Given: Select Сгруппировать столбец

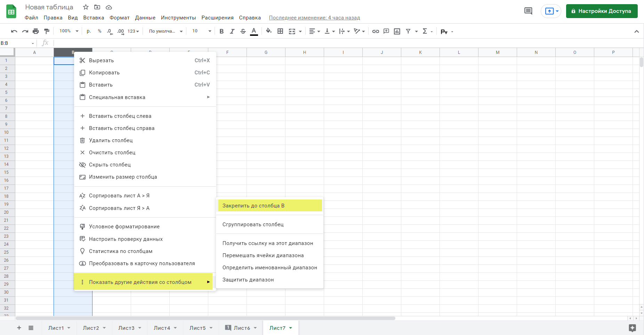Looking at the screenshot, I should (x=270, y=224).
